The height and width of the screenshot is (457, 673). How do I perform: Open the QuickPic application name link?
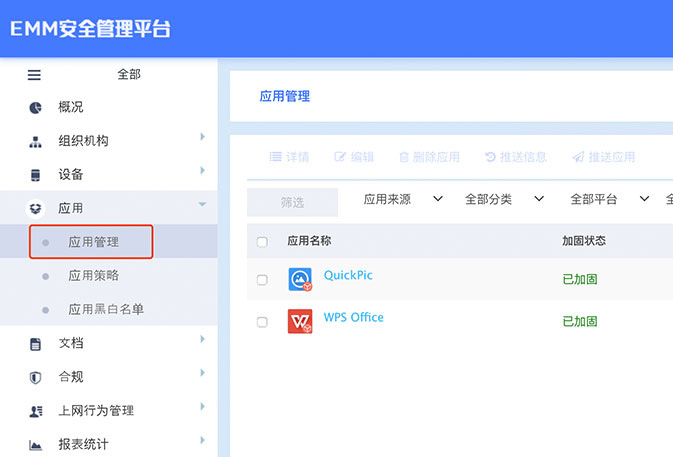pyautogui.click(x=348, y=275)
